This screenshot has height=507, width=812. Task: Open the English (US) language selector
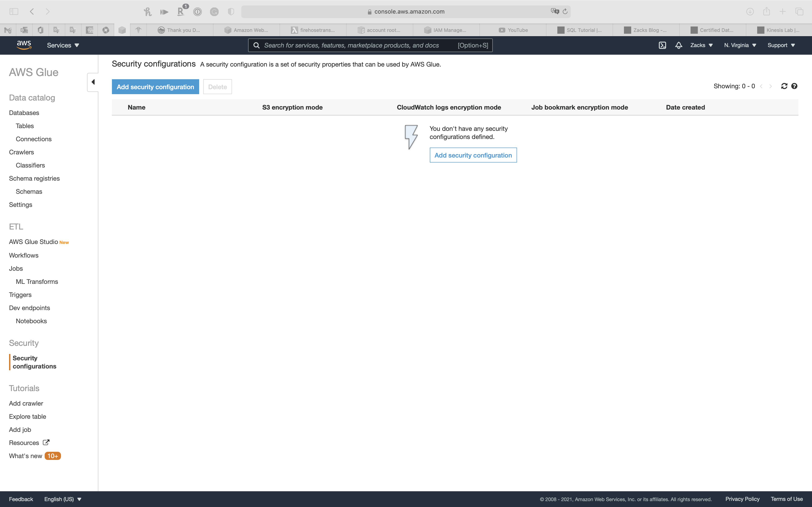coord(63,499)
